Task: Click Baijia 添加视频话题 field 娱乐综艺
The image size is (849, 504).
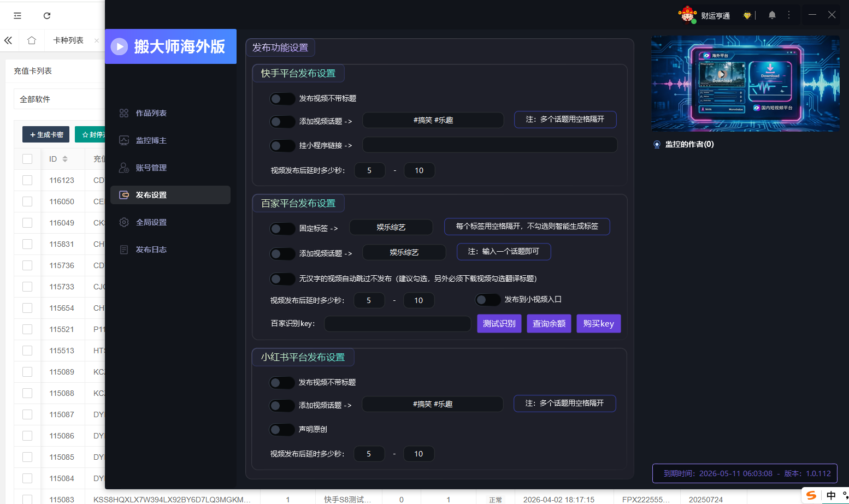Action: click(x=404, y=252)
